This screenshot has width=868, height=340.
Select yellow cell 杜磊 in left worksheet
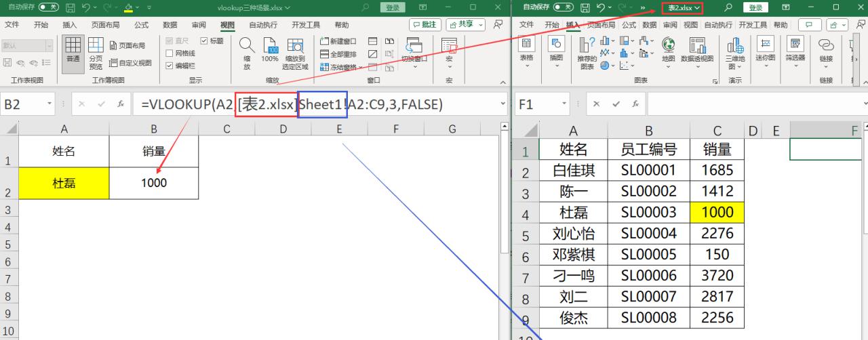(64, 183)
